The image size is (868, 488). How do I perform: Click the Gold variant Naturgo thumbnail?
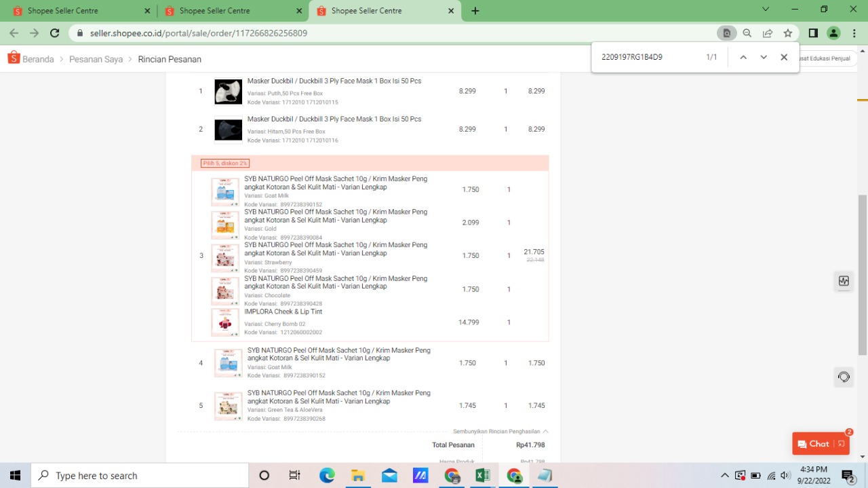pyautogui.click(x=225, y=225)
